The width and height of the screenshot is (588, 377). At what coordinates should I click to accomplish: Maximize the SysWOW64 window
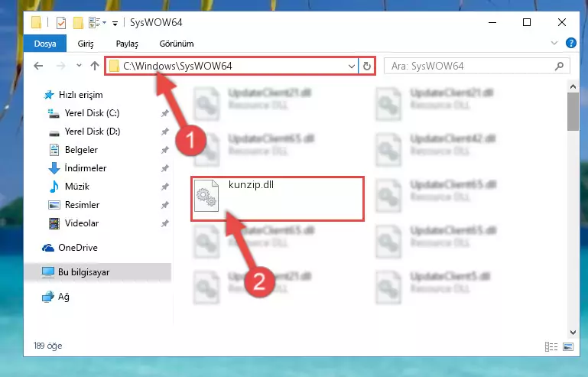[527, 22]
